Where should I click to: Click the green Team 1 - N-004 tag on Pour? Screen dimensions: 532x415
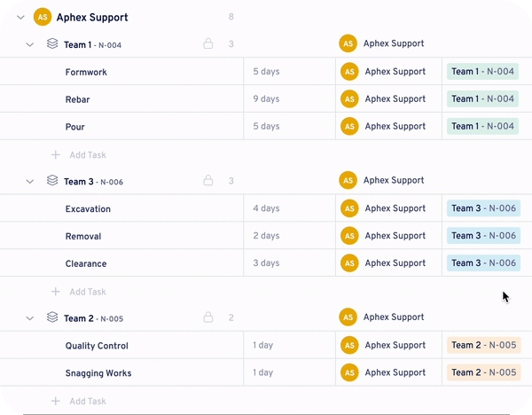tap(482, 126)
